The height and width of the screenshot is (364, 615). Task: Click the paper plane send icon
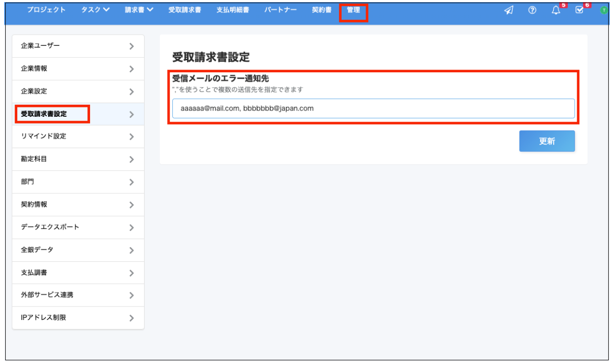[508, 10]
